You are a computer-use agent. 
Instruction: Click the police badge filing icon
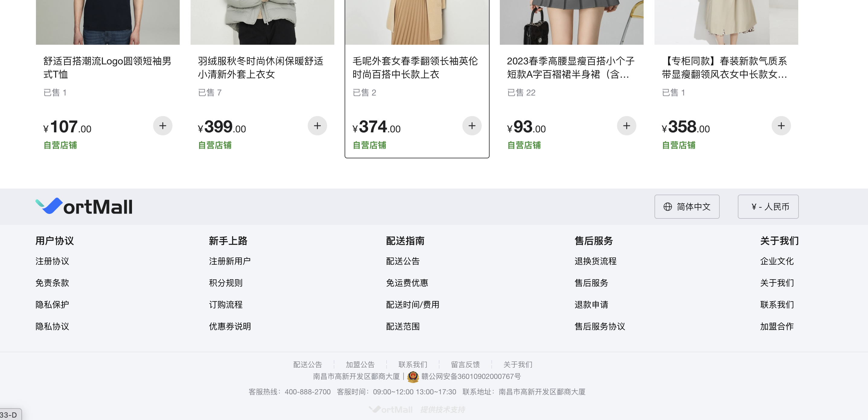click(413, 376)
